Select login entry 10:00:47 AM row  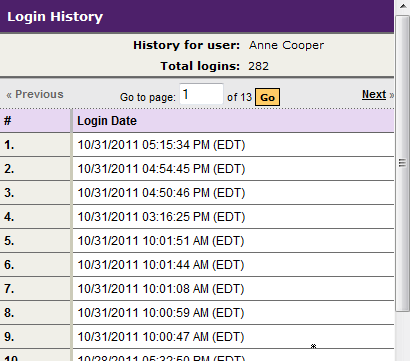[x=197, y=337]
